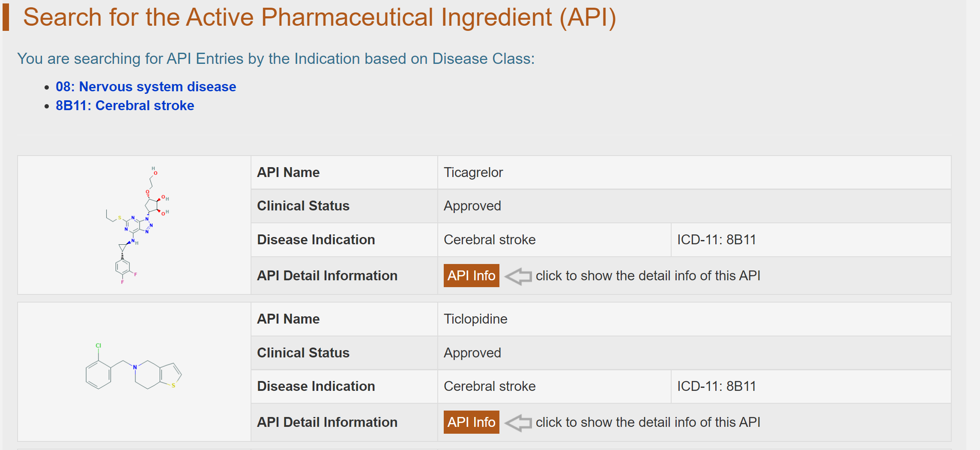Click the arrow icon beside Ticlopidine's API Info

coord(518,423)
